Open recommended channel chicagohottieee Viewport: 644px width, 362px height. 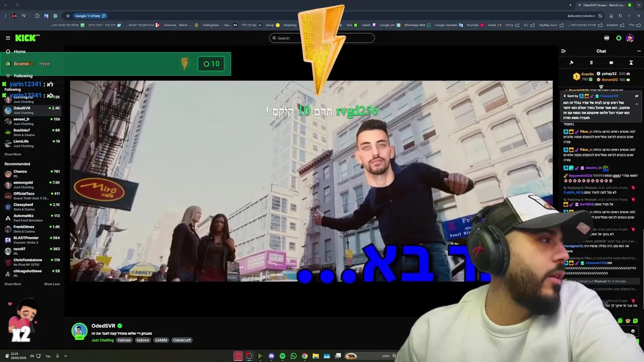pos(32,273)
